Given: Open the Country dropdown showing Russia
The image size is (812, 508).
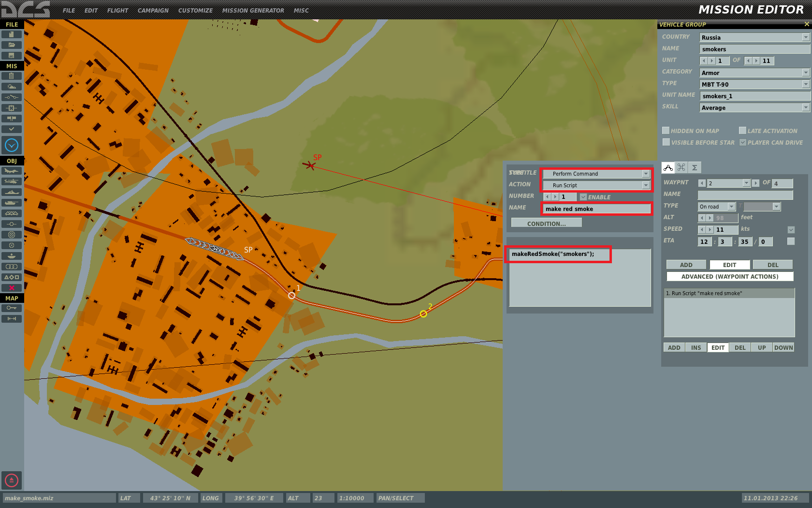Looking at the screenshot, I should click(754, 37).
